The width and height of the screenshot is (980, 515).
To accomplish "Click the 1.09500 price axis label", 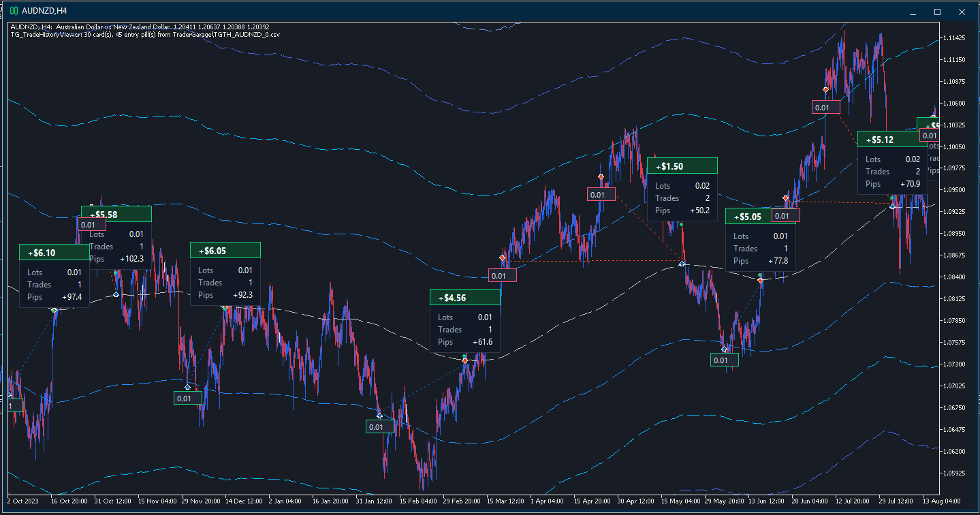I will pos(955,190).
